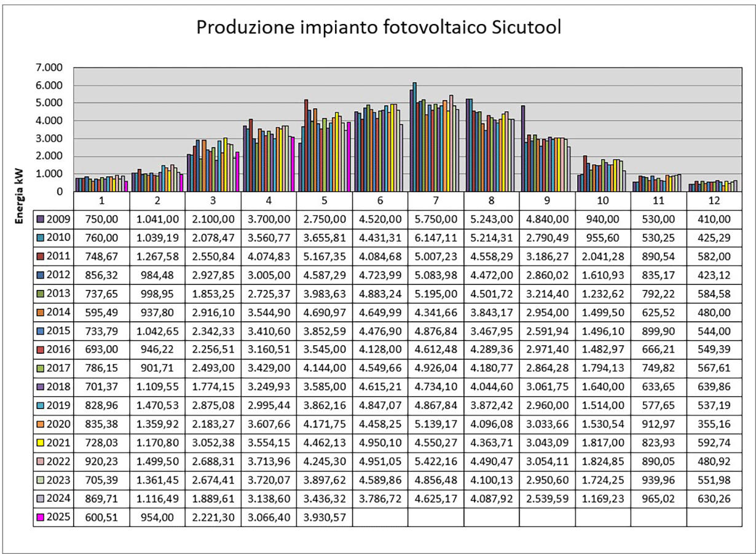This screenshot has width=756, height=554.
Task: Click the 2018 legend color swatch
Action: 40,387
